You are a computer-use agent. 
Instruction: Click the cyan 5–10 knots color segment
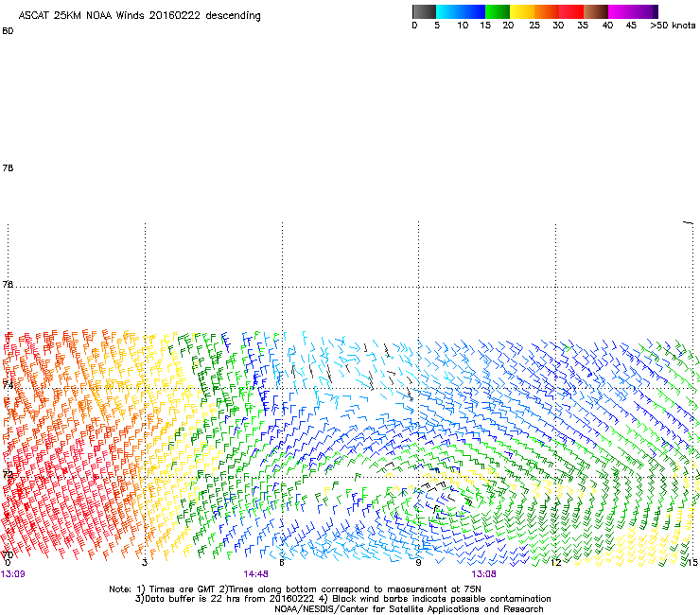click(448, 11)
